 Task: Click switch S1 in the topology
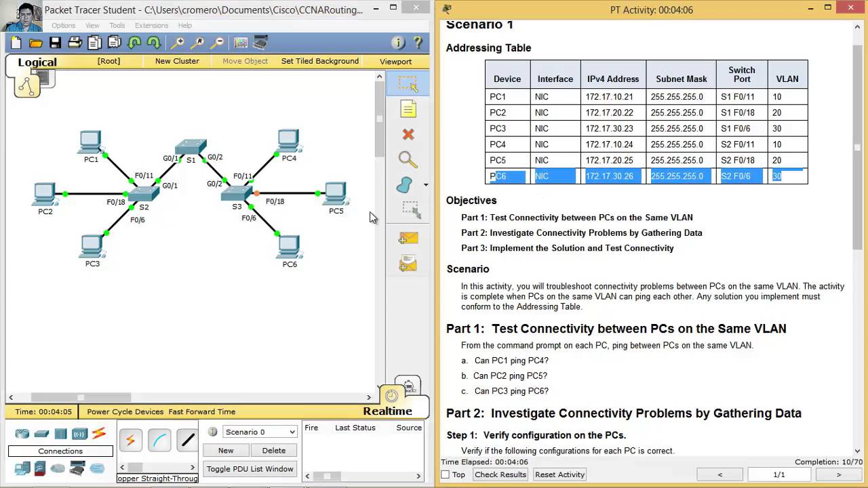pyautogui.click(x=190, y=148)
